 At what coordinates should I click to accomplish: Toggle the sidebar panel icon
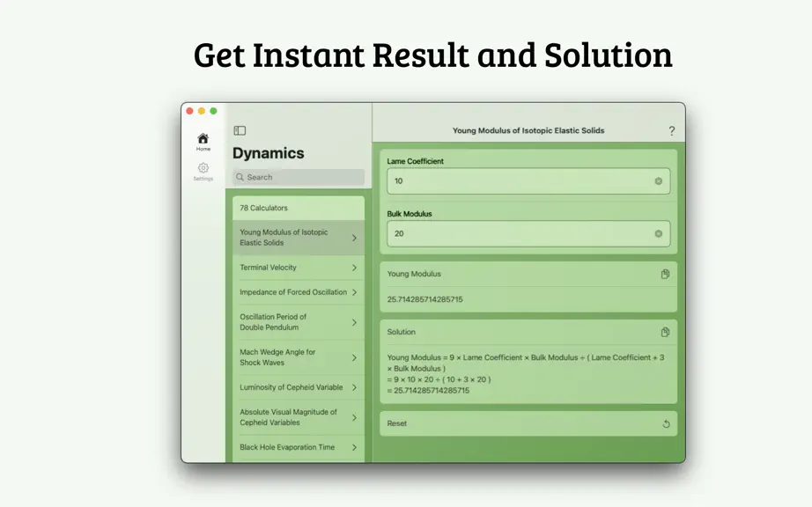pos(240,130)
